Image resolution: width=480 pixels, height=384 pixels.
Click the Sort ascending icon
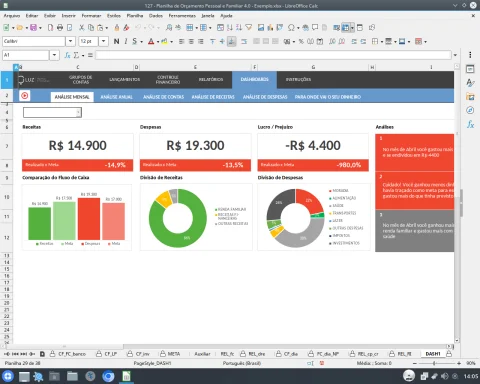[230, 28]
